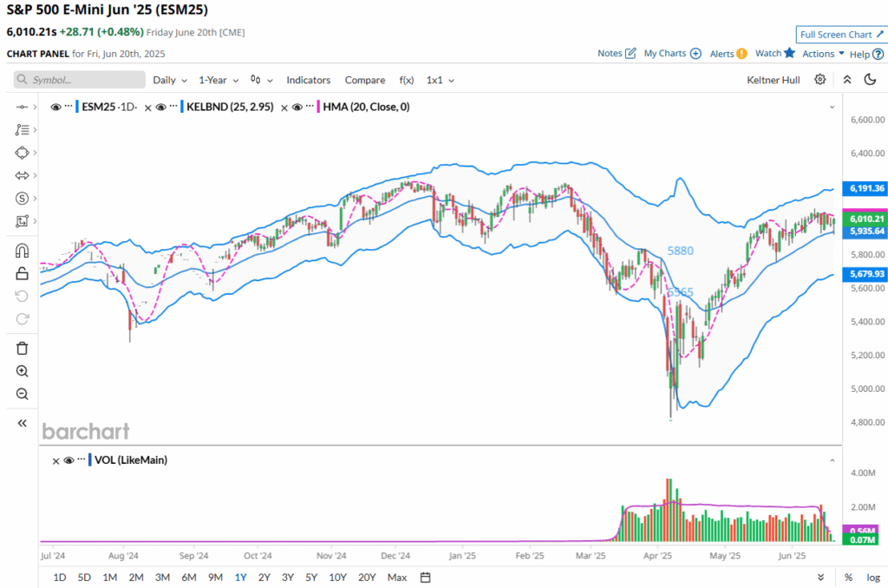Switch to dark mode moon icon
Viewport: 888px width, 588px height.
point(871,80)
